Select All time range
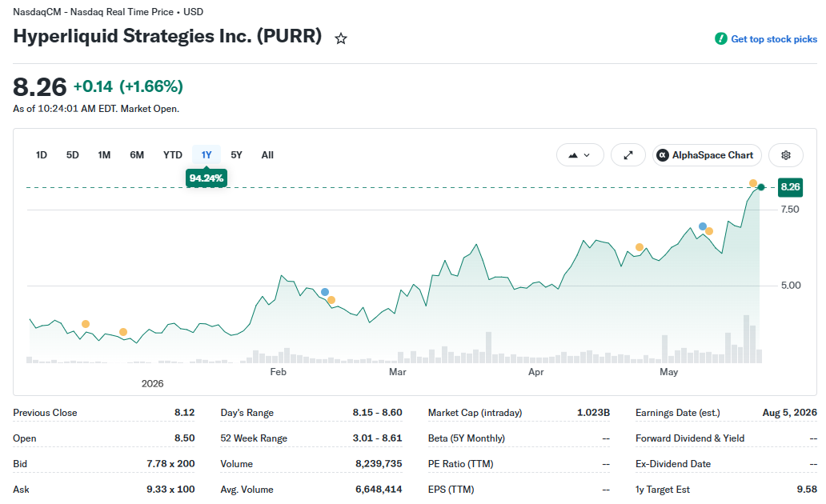This screenshot has height=504, width=826. pos(267,155)
